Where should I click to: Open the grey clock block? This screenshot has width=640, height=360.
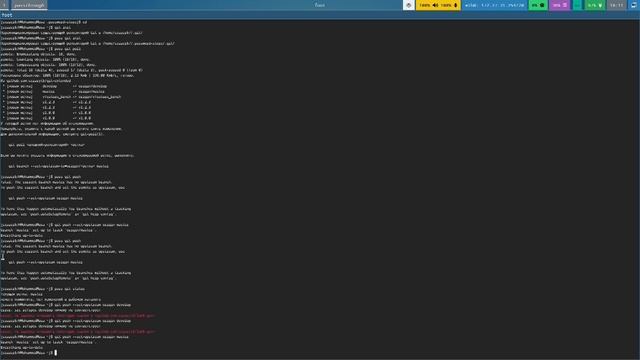pos(617,5)
